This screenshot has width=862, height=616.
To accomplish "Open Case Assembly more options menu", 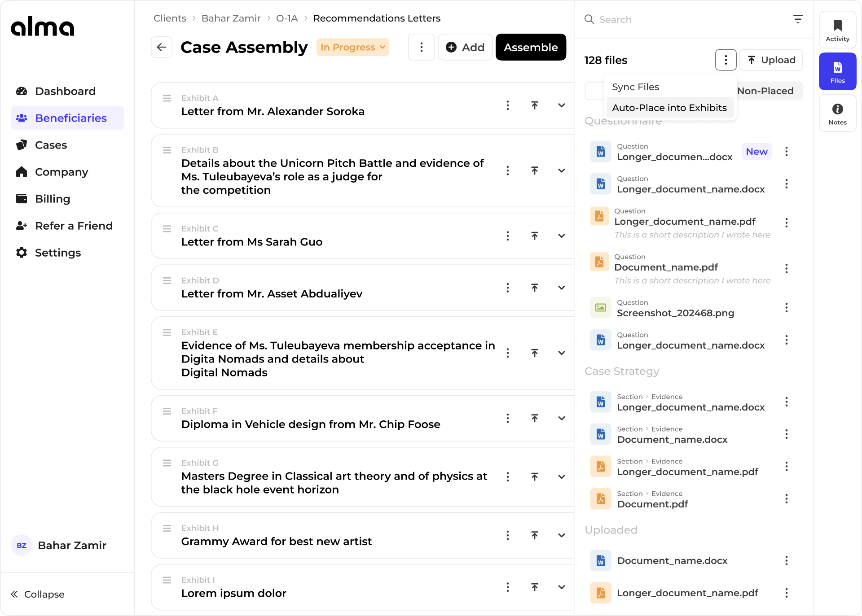I will pos(421,47).
